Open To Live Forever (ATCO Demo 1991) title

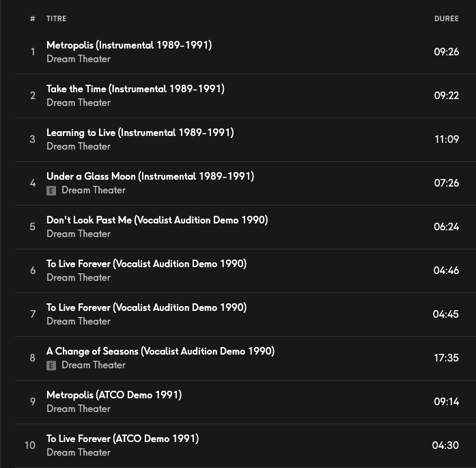click(x=122, y=439)
